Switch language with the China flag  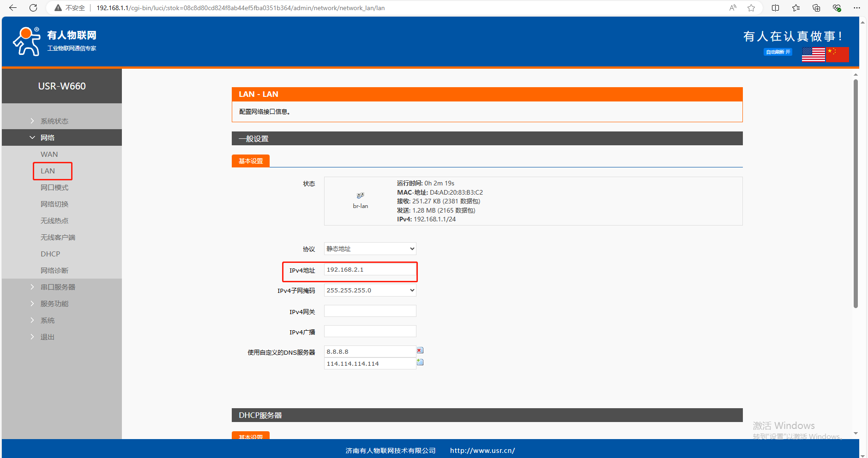[x=838, y=54]
